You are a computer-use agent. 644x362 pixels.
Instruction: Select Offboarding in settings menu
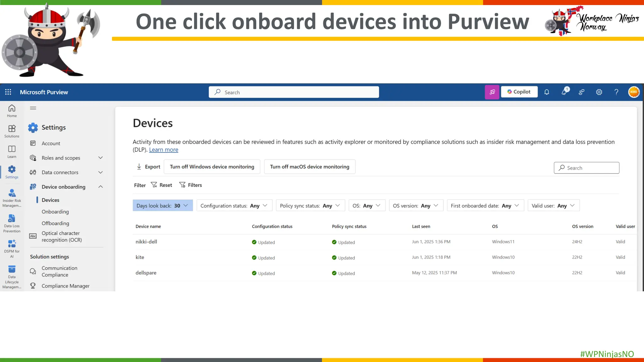pyautogui.click(x=55, y=223)
